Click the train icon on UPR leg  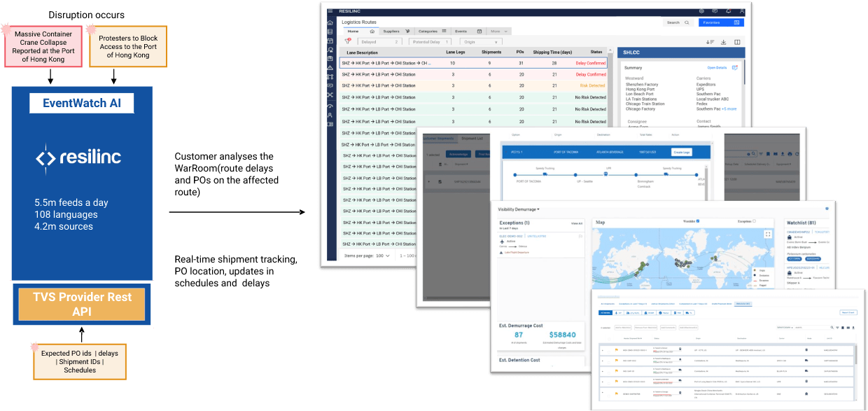[x=605, y=175]
